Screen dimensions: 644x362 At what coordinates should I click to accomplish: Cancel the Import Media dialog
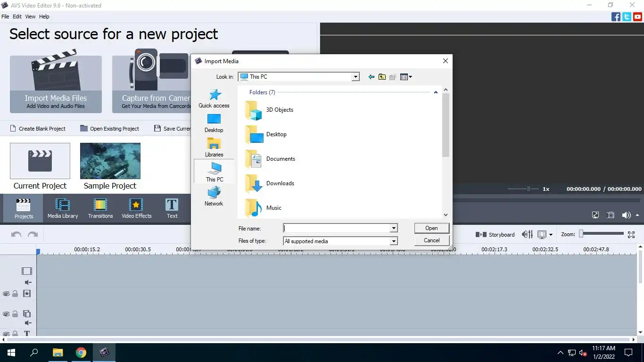coord(432,240)
